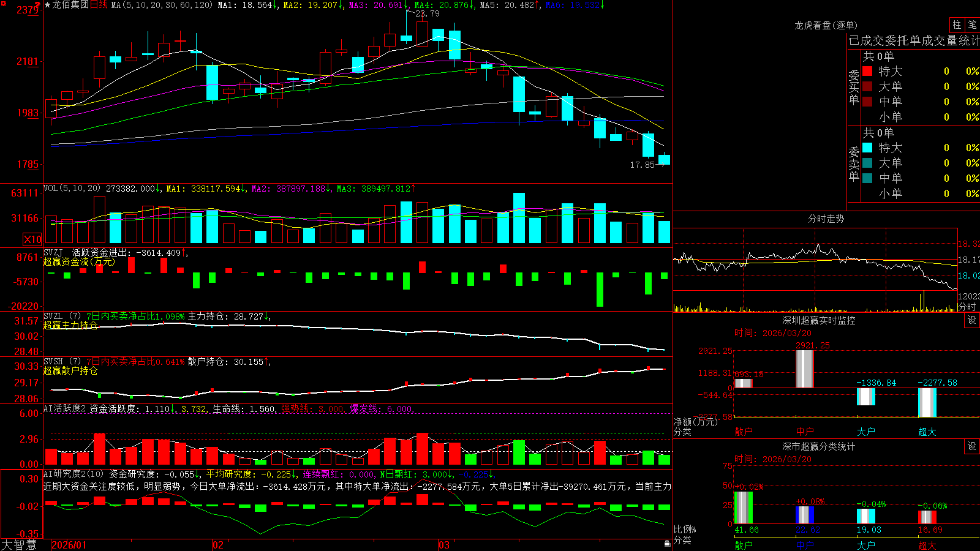980x551 pixels.
Task: Select the SVSH (7) indicator label
Action: (62, 362)
